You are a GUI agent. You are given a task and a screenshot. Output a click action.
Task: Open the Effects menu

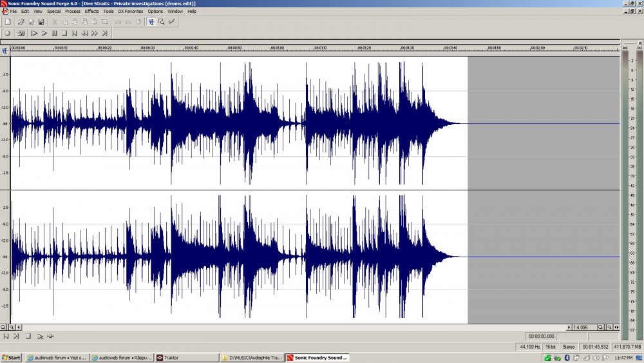coord(91,11)
